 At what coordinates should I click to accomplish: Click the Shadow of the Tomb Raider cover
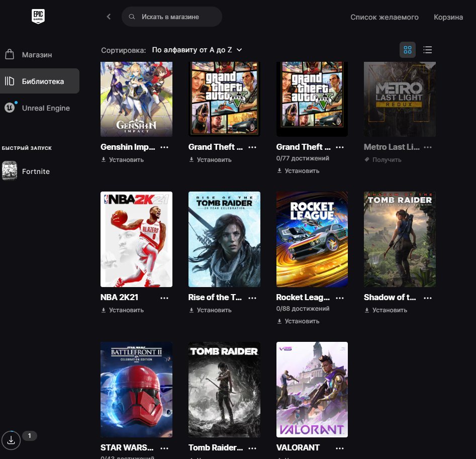point(400,239)
